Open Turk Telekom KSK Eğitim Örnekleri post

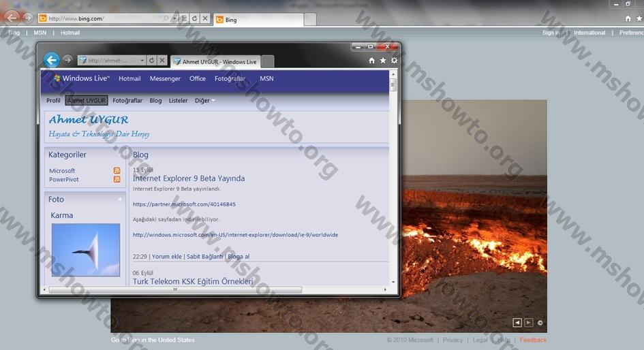(193, 281)
